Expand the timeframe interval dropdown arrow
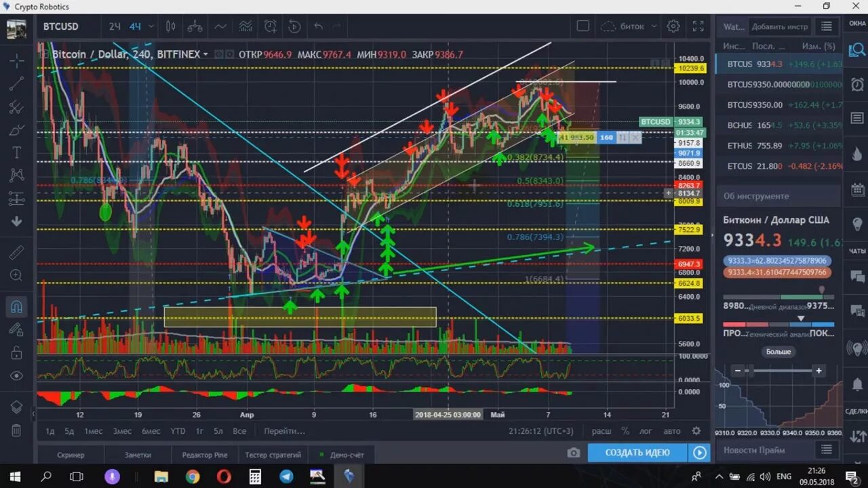Viewport: 868px width, 488px height. coord(151,26)
